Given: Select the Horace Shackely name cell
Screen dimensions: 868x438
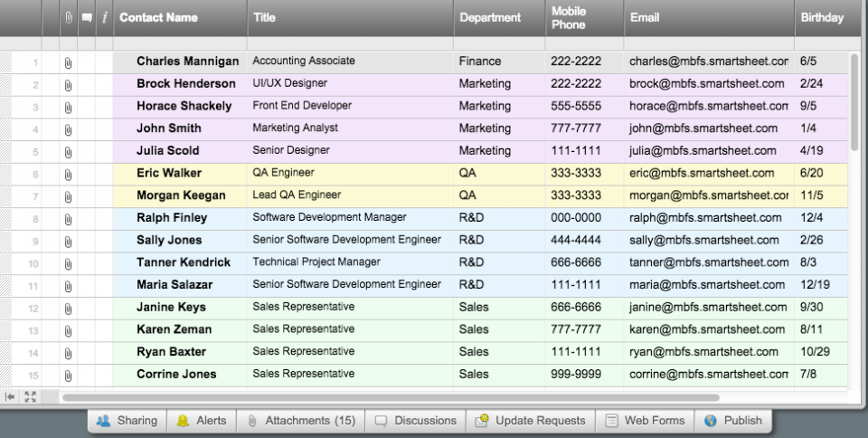Looking at the screenshot, I should 181,106.
